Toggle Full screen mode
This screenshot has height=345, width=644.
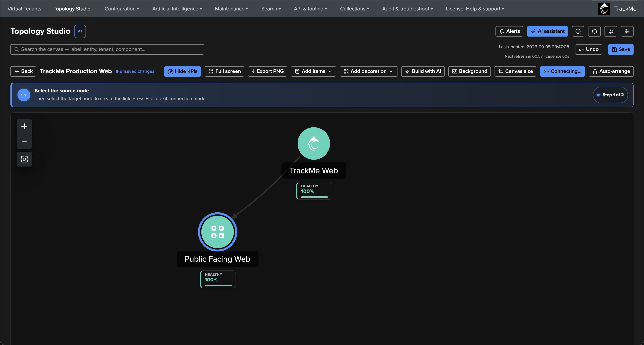tap(224, 71)
